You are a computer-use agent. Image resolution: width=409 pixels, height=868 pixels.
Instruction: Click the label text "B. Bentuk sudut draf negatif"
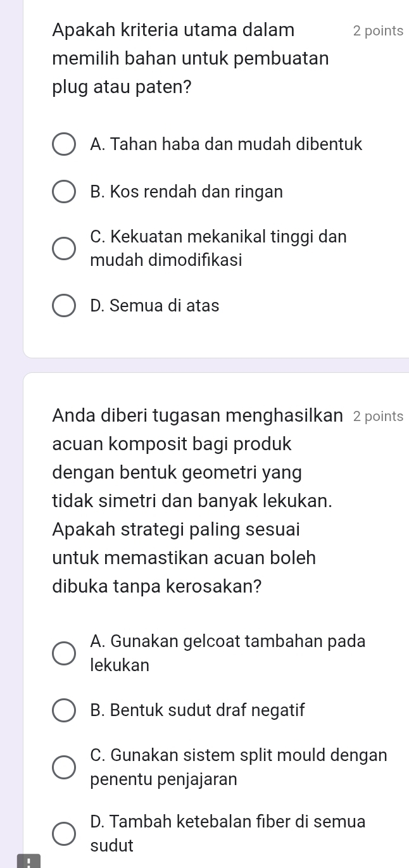pyautogui.click(x=198, y=710)
